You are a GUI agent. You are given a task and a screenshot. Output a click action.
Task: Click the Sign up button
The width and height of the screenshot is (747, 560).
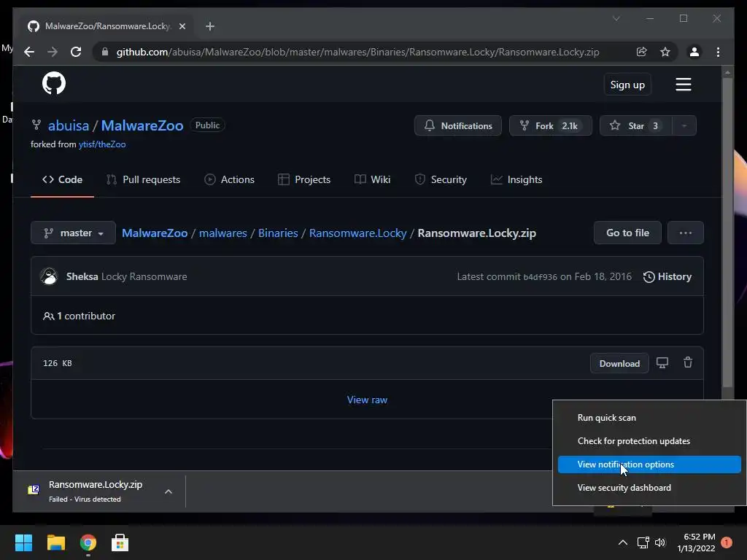[627, 85]
